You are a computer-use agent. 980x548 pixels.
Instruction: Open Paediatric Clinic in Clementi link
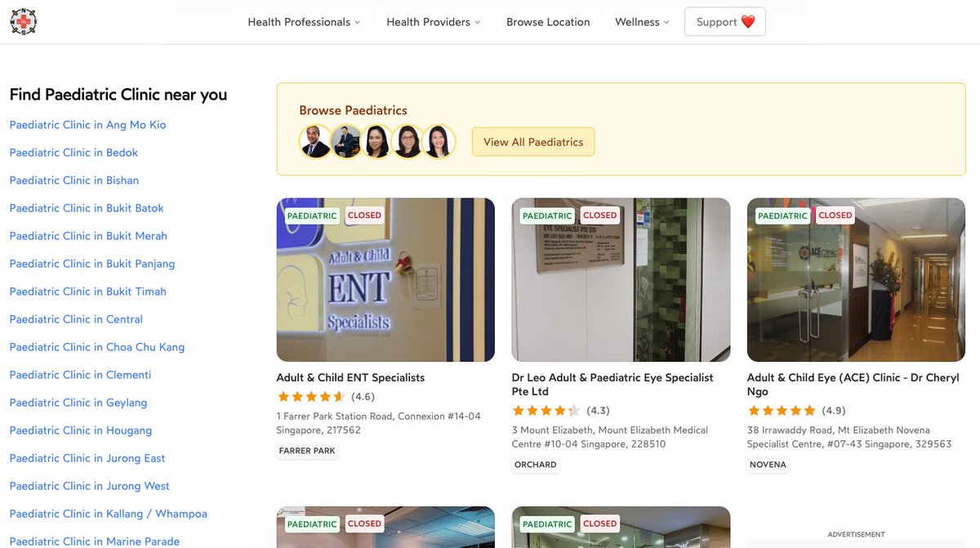[x=80, y=375]
